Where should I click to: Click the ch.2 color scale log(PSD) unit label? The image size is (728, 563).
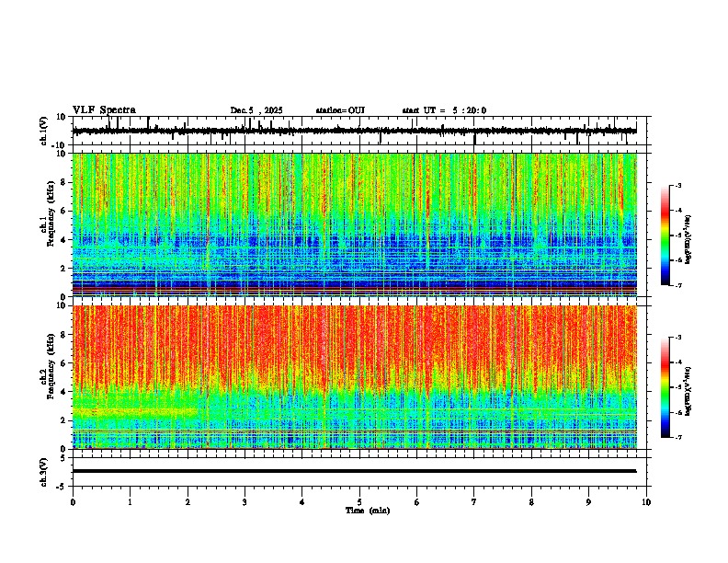point(688,392)
